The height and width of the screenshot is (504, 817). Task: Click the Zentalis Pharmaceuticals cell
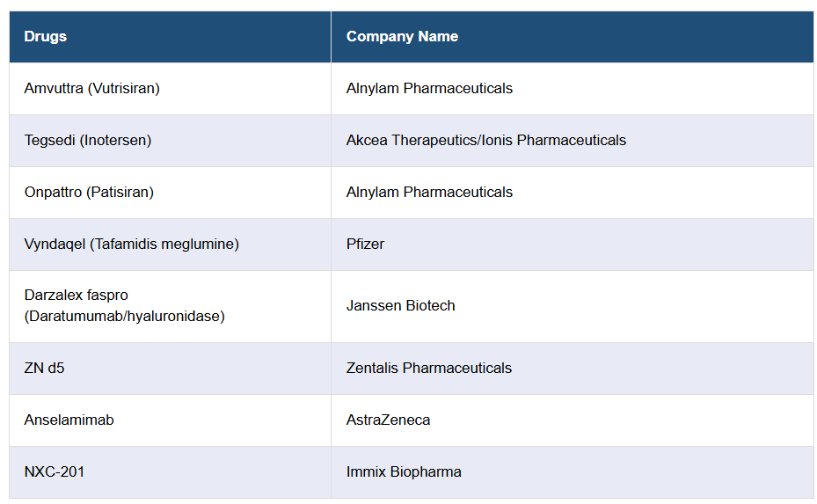pos(429,369)
